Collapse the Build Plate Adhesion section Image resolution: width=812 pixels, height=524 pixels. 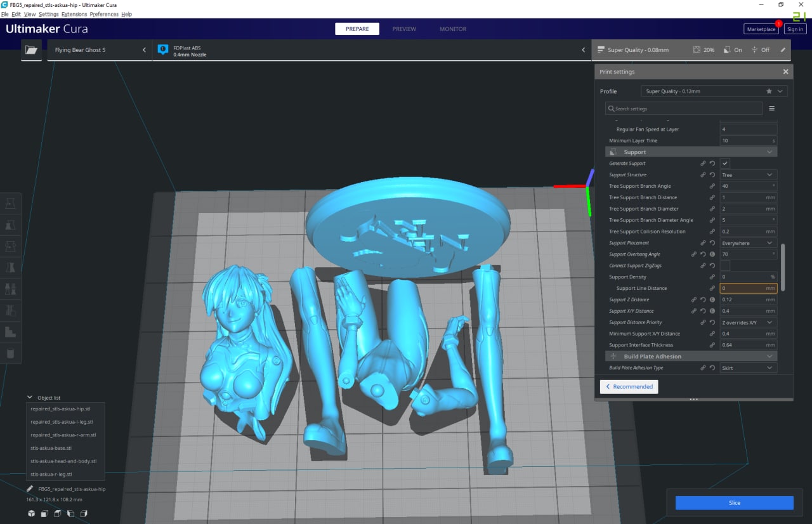tap(691, 357)
